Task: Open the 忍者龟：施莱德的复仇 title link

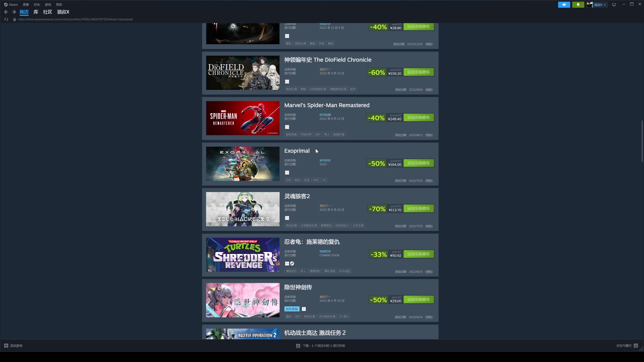Action: [312, 242]
